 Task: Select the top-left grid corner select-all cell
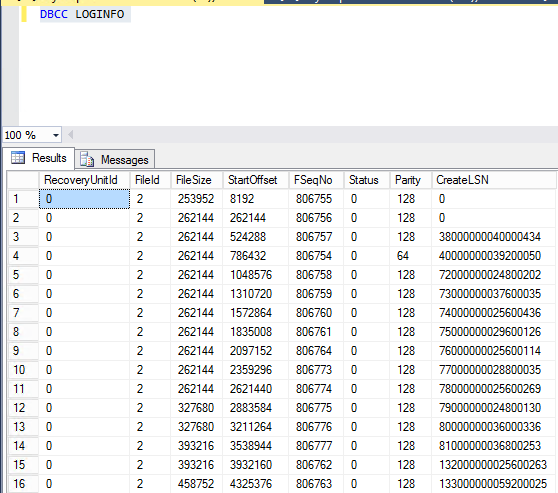(23, 180)
